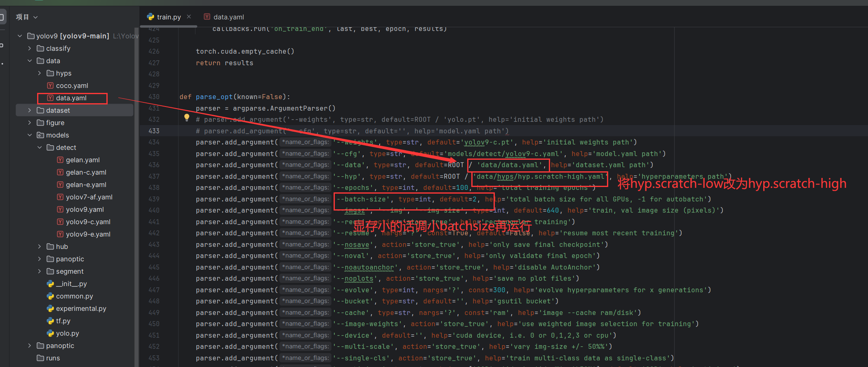Click the yolov9-c.yaml file icon
868x367 pixels.
point(60,222)
